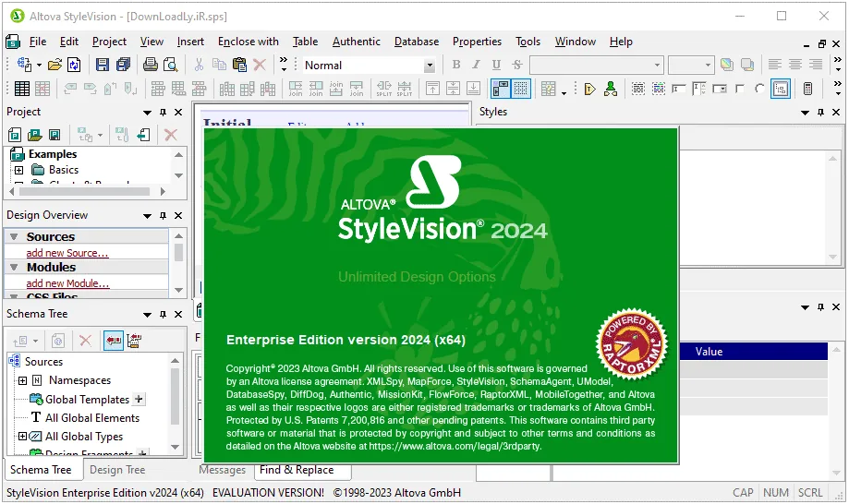Click the Paste clipboard icon
This screenshot has width=849, height=504.
(x=239, y=65)
